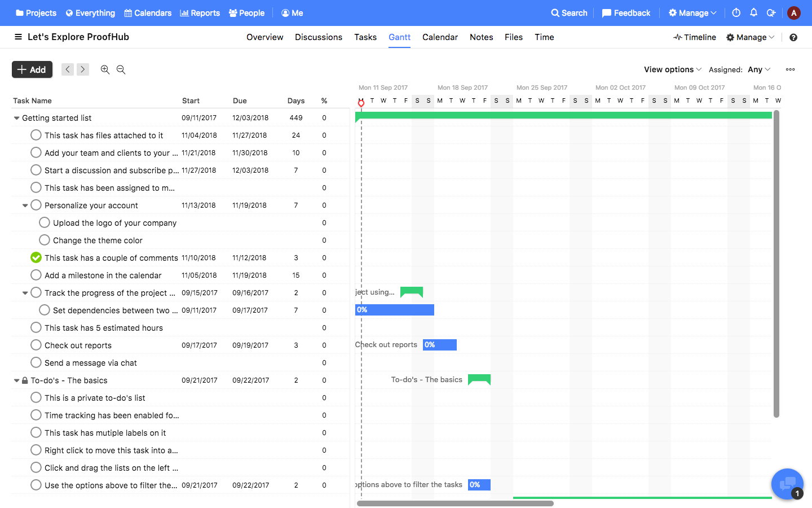Open the three-dot more options menu

pos(790,69)
